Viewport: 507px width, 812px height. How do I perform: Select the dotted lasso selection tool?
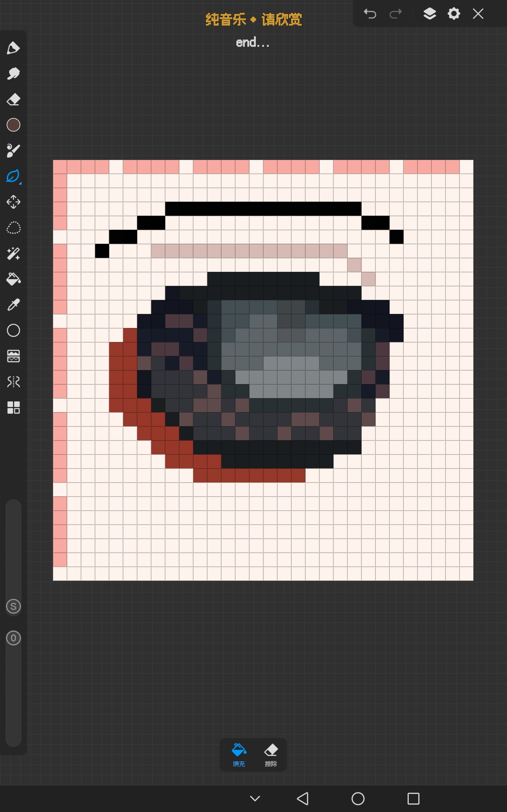[x=13, y=228]
